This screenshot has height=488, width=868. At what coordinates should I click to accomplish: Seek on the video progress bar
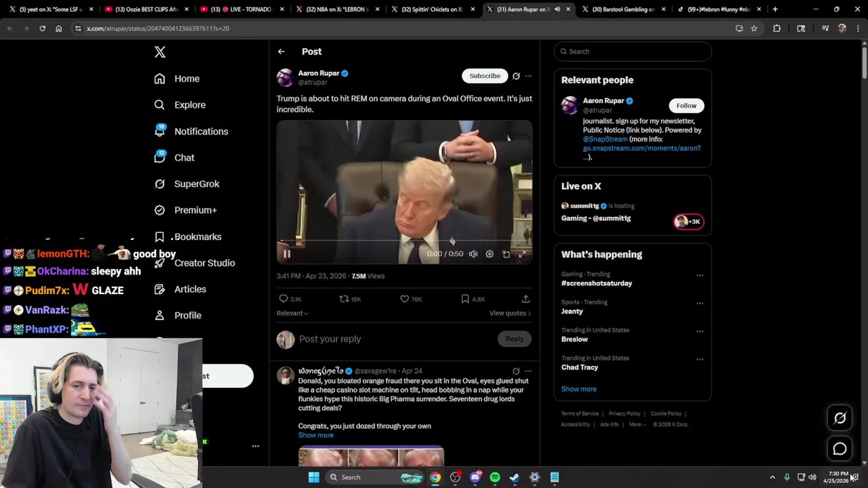[404, 241]
